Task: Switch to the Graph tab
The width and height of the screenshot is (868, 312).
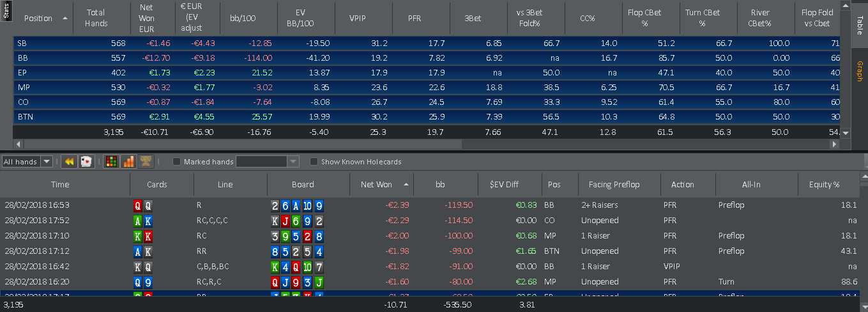Action: [860, 71]
